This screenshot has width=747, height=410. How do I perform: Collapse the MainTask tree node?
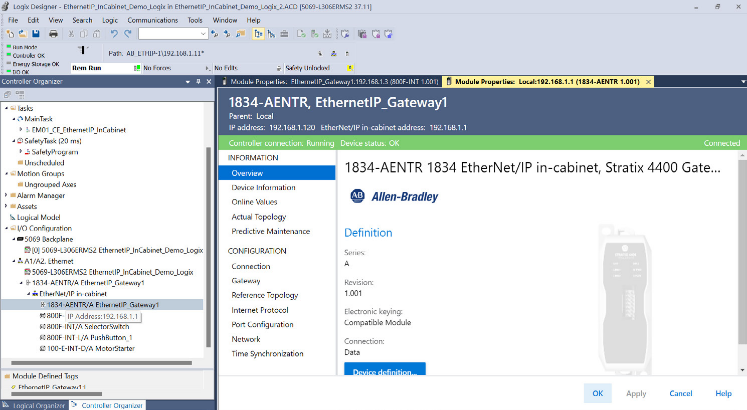coord(14,119)
